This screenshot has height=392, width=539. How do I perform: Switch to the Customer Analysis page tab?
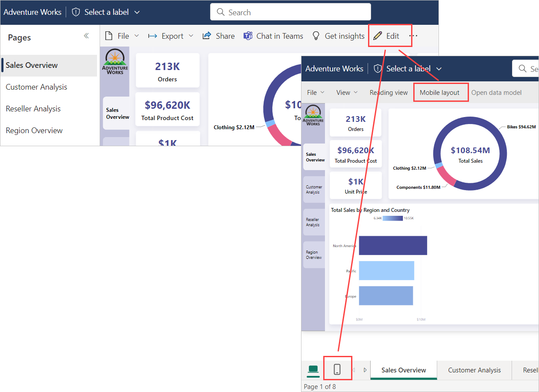(474, 370)
